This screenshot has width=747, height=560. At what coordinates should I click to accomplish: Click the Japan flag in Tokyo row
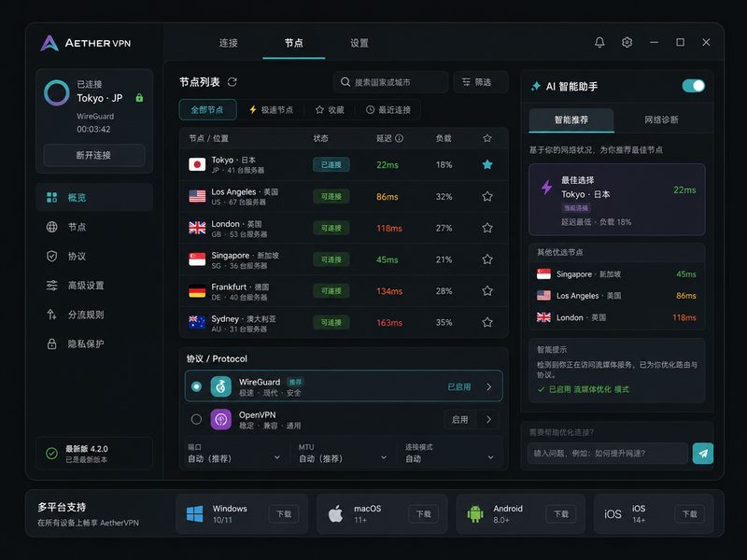(197, 164)
